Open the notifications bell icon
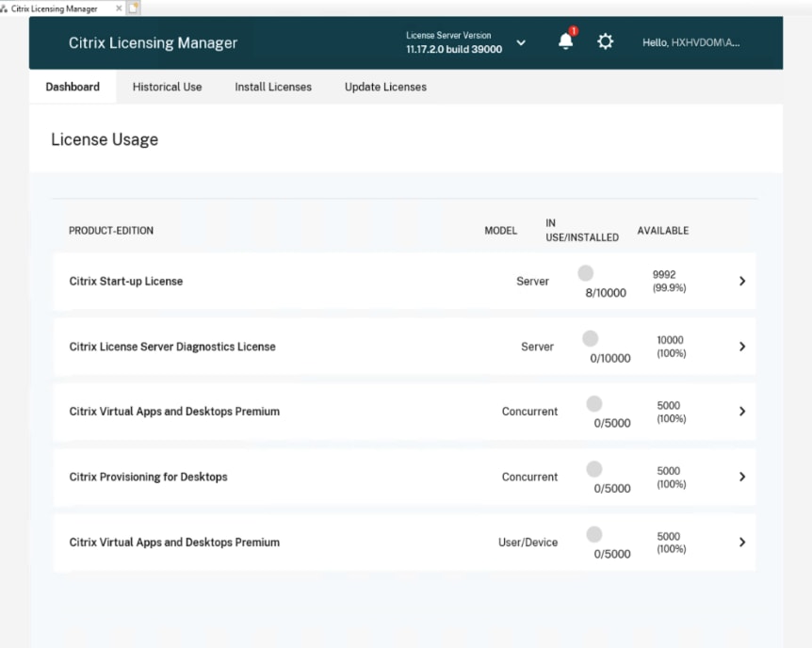 [x=565, y=41]
